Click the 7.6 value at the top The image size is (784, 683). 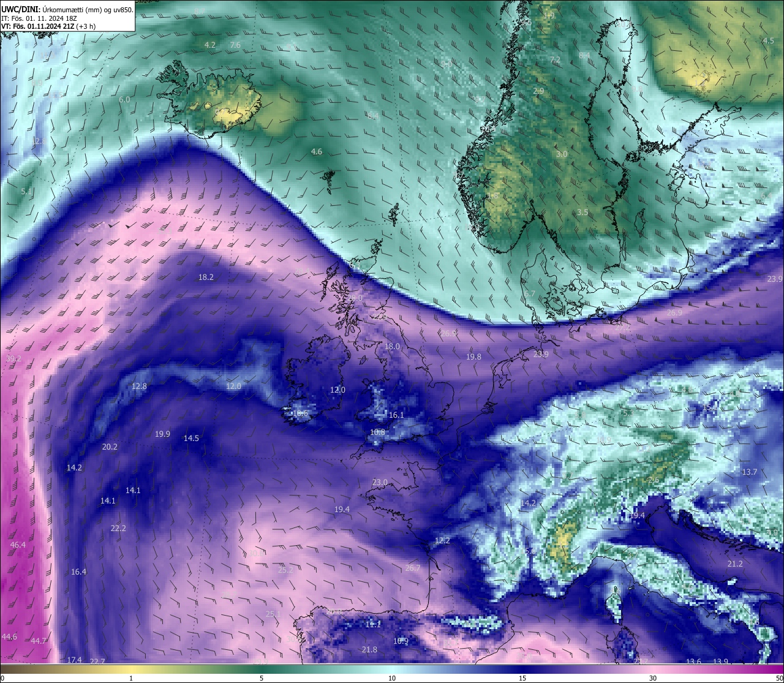tap(235, 45)
